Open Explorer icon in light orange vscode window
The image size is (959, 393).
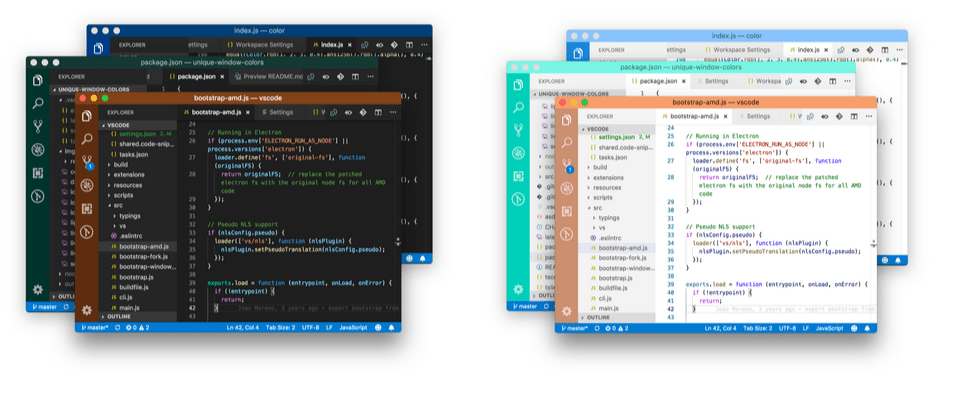click(567, 119)
